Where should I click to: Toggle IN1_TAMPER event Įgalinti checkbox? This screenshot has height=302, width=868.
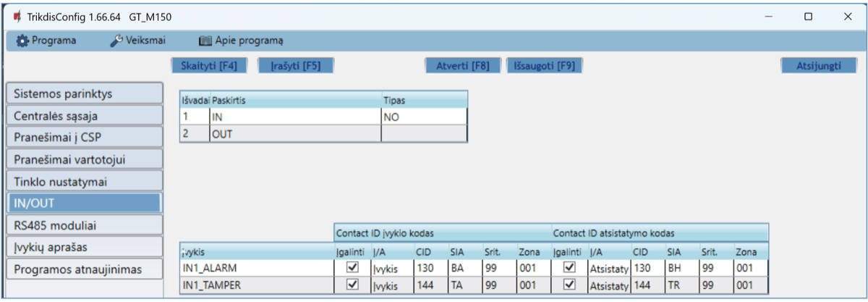click(353, 285)
